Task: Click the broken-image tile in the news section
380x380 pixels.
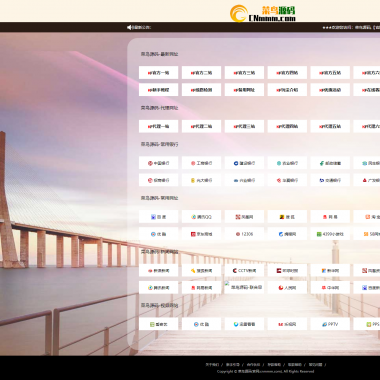Action: coord(244,287)
